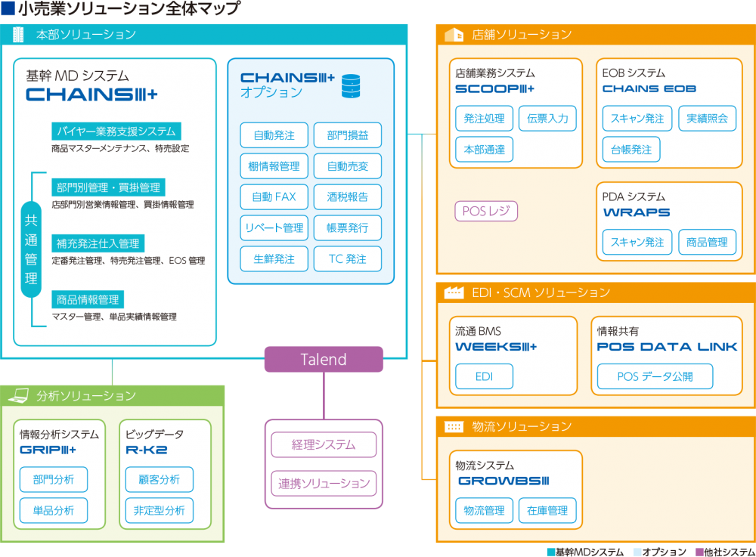Open the 連携ソリューション box

tap(324, 483)
